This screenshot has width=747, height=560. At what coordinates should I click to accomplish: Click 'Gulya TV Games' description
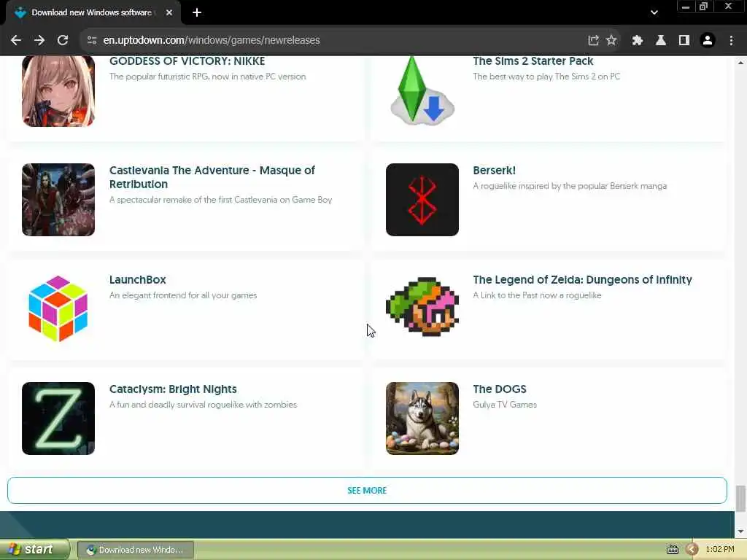click(x=505, y=404)
